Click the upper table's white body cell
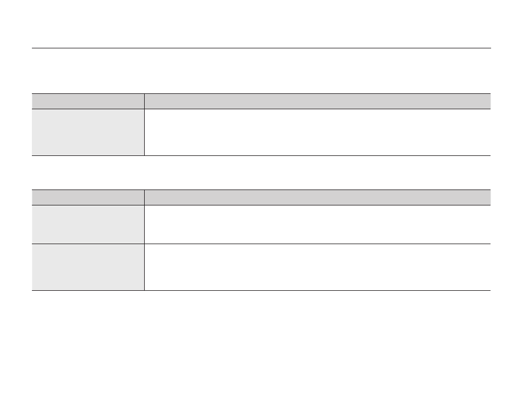 [x=317, y=132]
